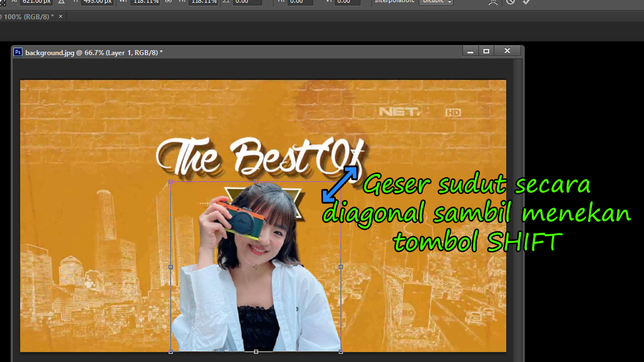Click the Photoshop Ps icon in document title

point(18,52)
